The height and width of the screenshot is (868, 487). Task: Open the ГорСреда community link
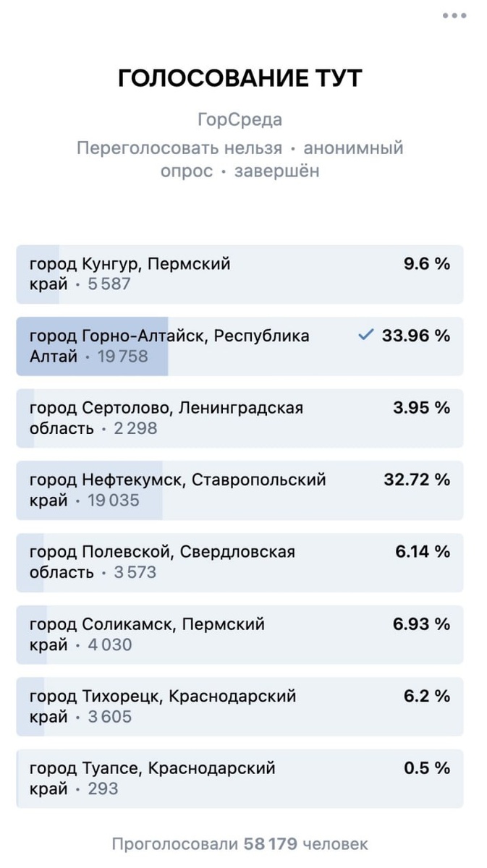point(243,120)
